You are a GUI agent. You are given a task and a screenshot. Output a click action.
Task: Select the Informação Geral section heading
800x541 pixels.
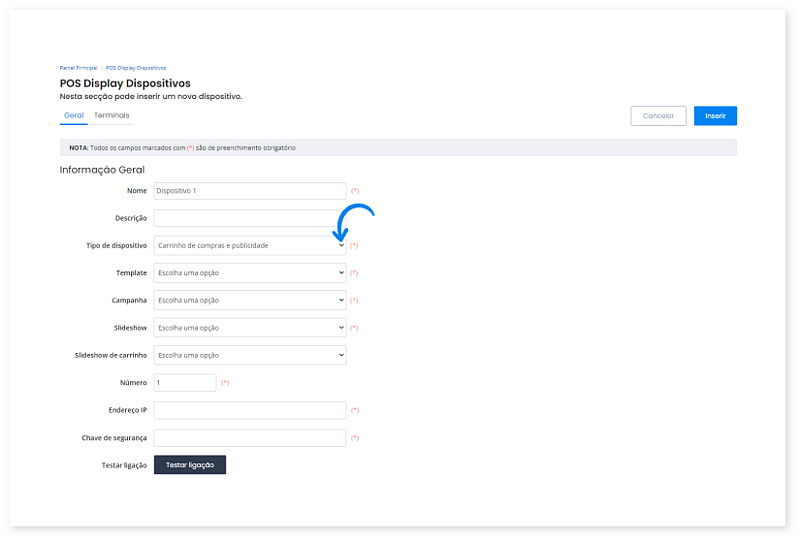pyautogui.click(x=102, y=170)
